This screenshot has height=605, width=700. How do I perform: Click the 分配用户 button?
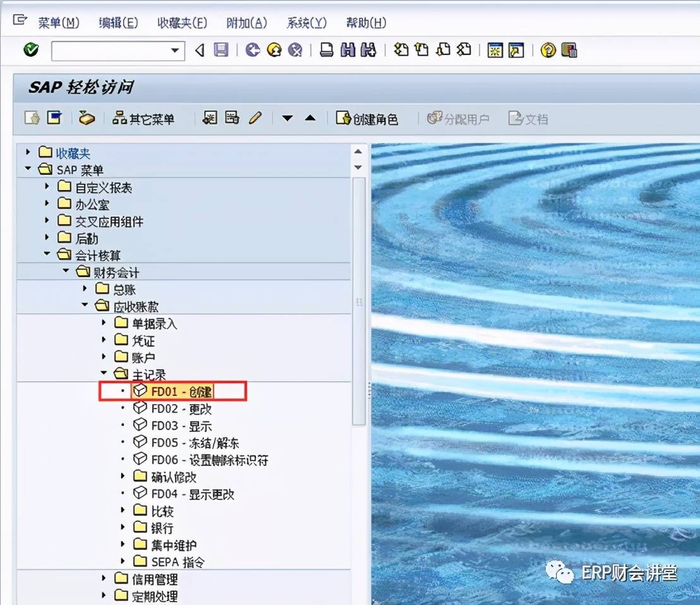click(x=458, y=118)
